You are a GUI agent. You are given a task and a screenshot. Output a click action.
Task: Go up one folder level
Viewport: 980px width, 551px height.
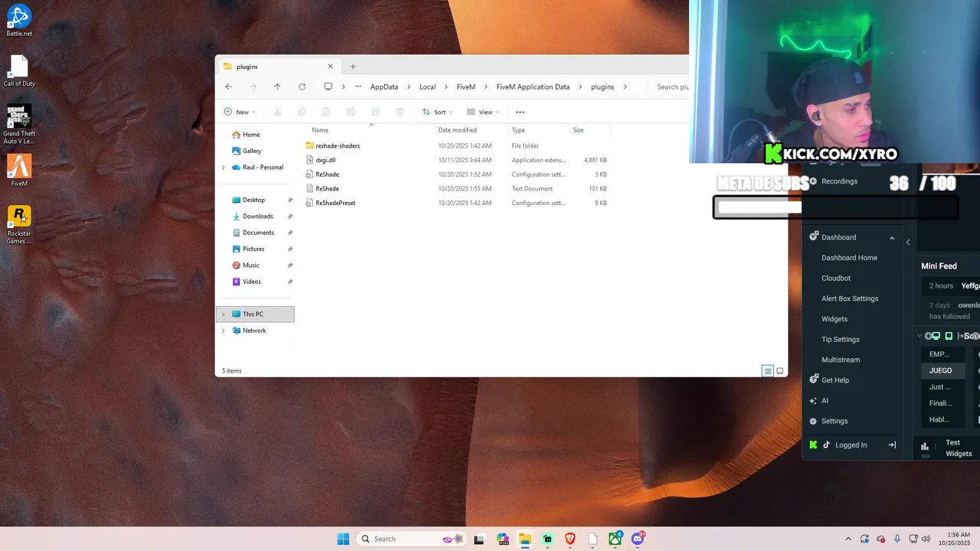277,86
